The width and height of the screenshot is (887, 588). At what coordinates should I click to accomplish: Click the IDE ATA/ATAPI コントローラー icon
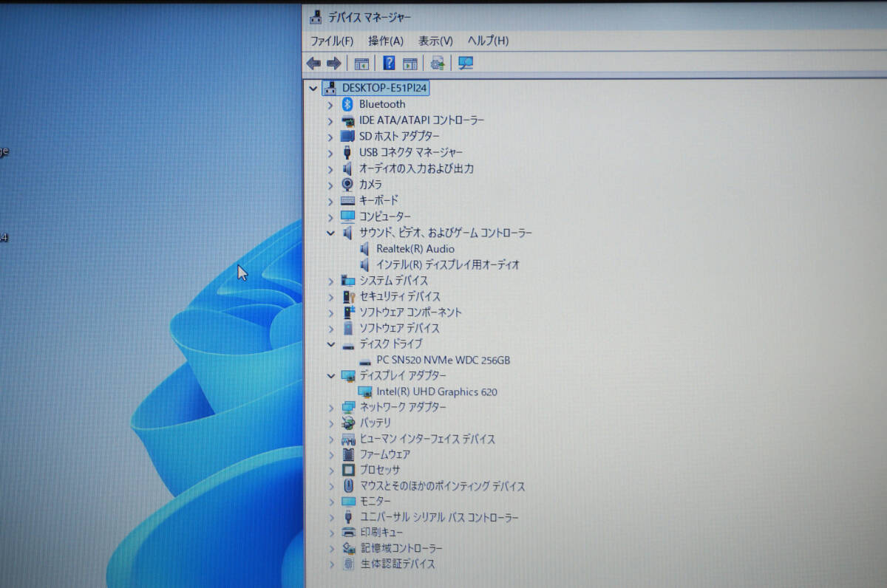pos(347,120)
